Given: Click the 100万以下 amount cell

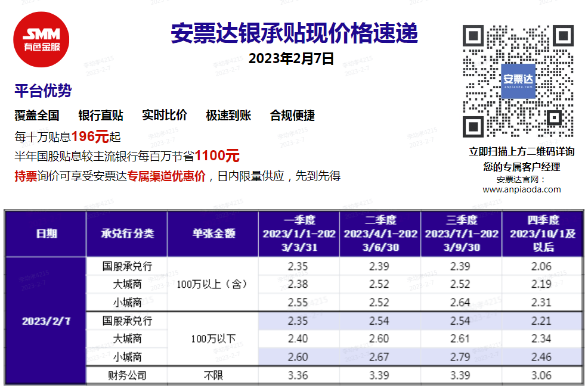Looking at the screenshot, I should point(213,339).
